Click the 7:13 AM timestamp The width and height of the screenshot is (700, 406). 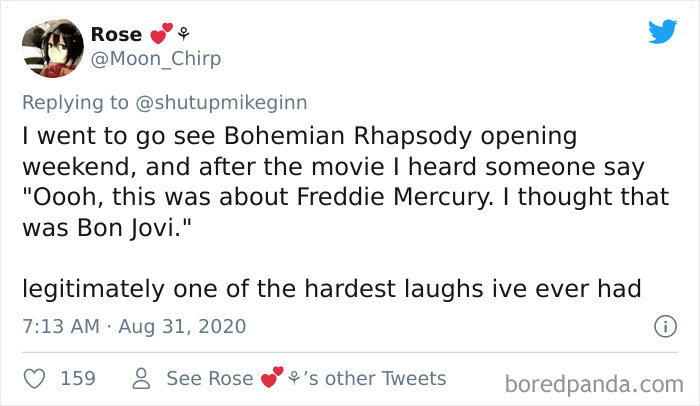tap(60, 327)
